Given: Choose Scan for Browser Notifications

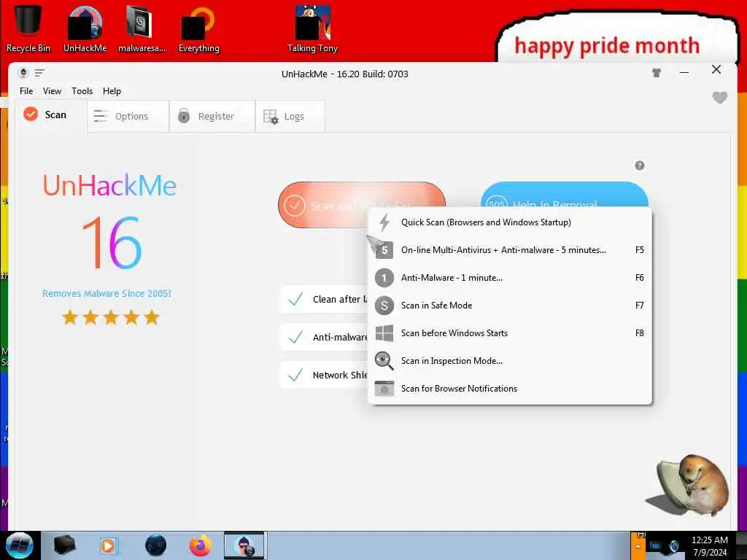Looking at the screenshot, I should tap(510, 388).
